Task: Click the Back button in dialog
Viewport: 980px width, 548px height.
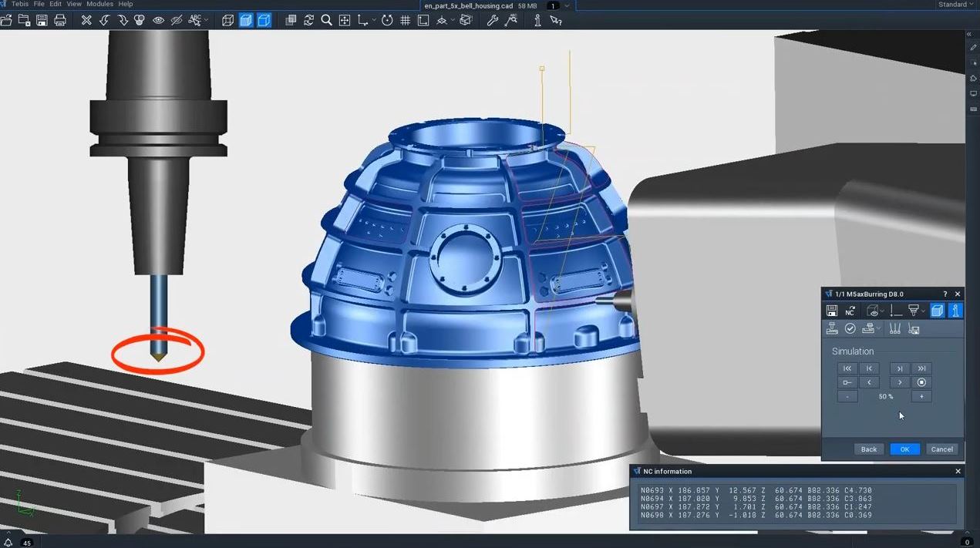Action: point(868,449)
